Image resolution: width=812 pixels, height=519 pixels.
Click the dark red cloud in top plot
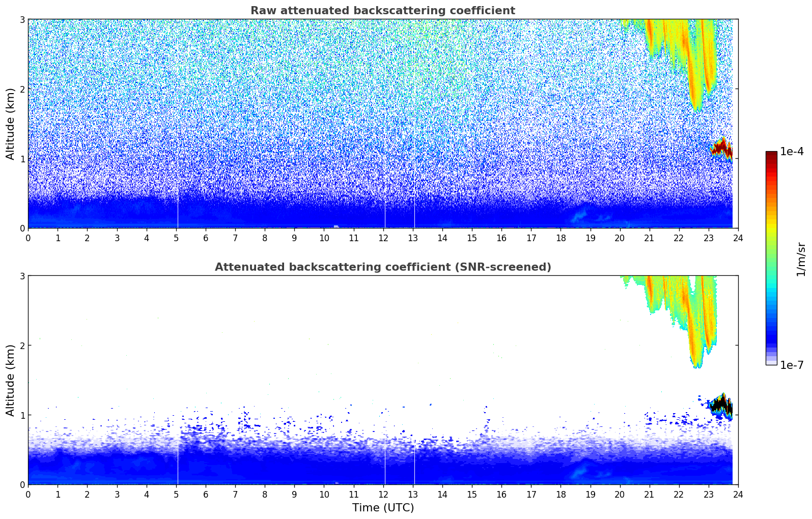click(722, 148)
